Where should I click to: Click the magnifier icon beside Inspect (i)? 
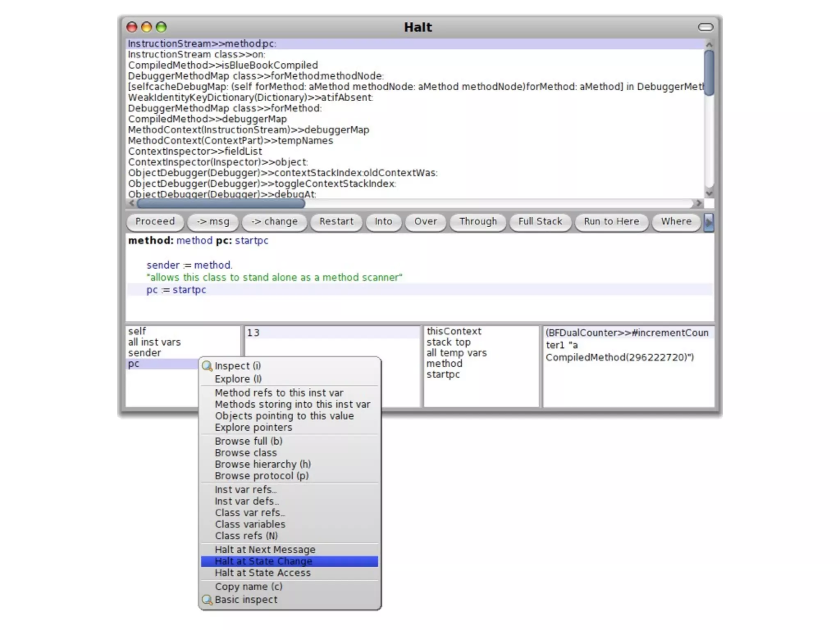click(x=207, y=365)
